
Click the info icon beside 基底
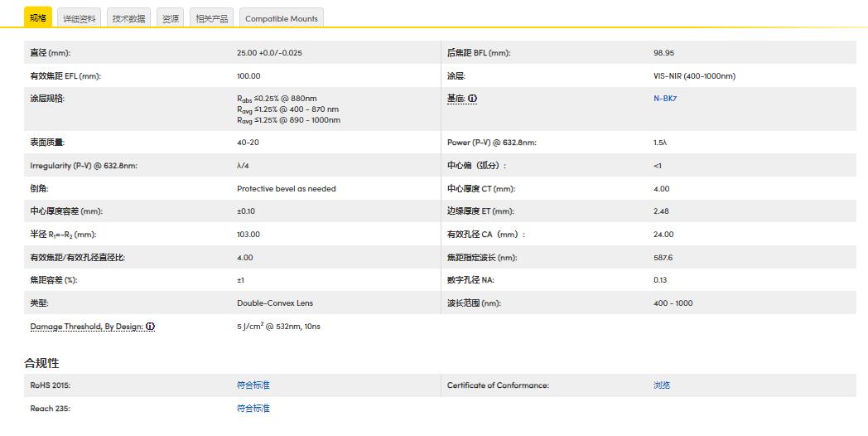[x=473, y=99]
